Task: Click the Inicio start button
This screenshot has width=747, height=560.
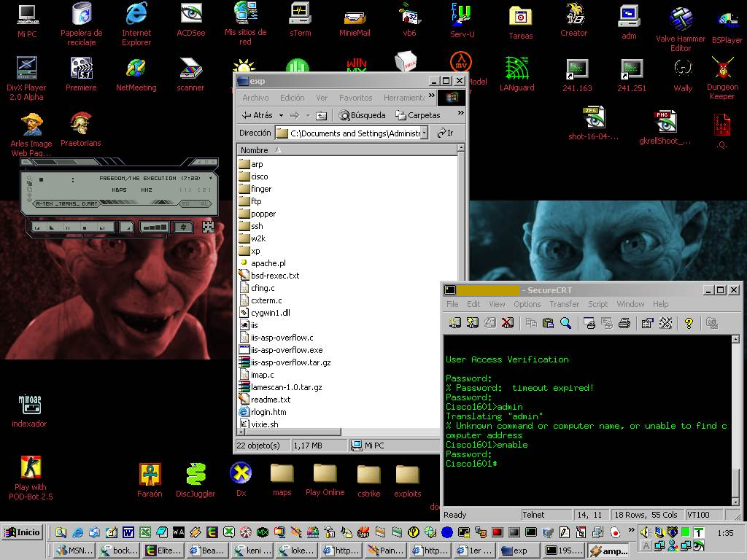Action: (23, 532)
